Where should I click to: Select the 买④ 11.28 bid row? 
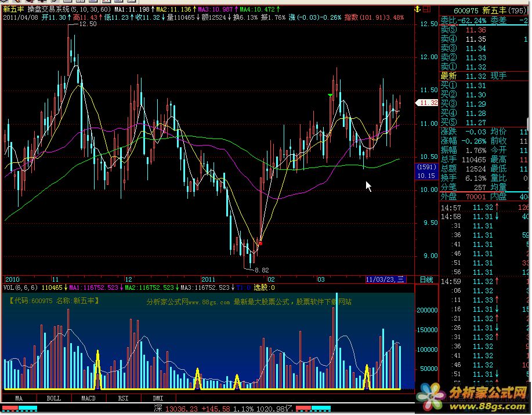(484, 113)
